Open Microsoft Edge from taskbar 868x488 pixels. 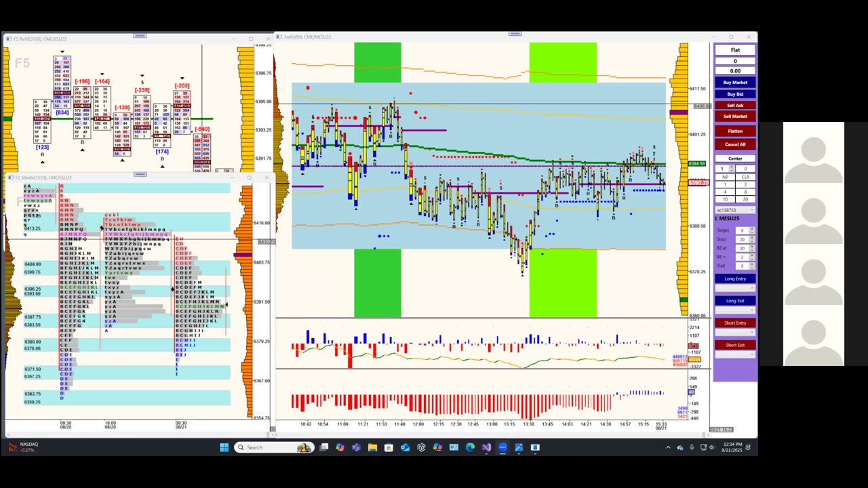point(470,447)
